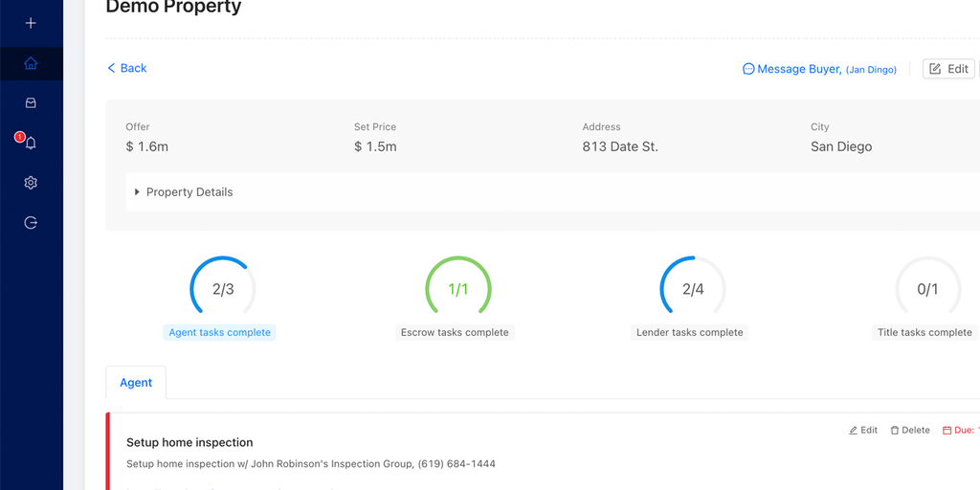Select the Lender tasks complete label
The image size is (980, 490).
(689, 333)
